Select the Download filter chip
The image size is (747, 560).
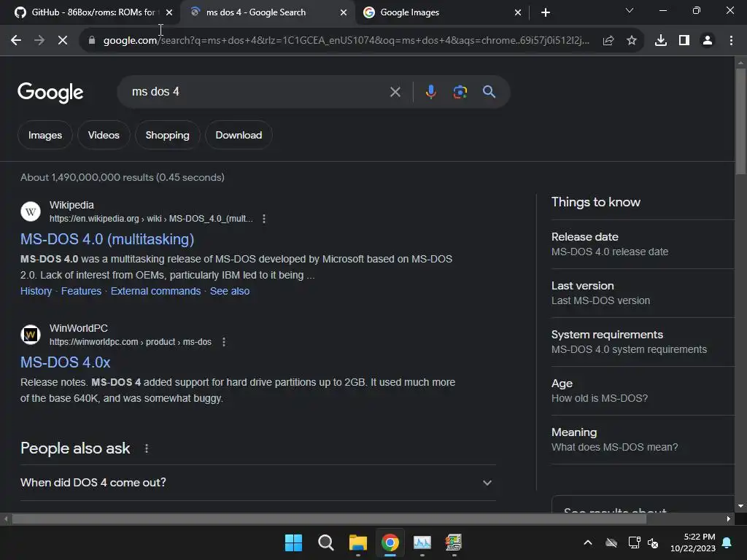pyautogui.click(x=239, y=135)
